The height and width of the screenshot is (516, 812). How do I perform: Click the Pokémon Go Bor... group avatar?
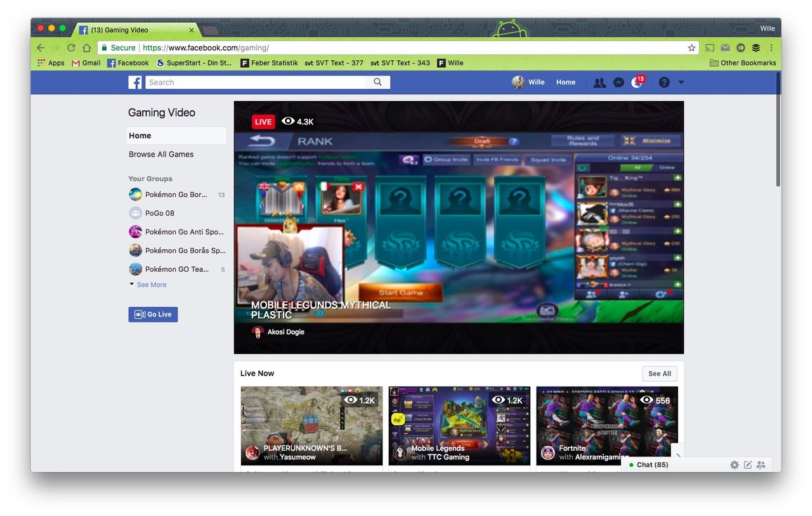point(135,195)
